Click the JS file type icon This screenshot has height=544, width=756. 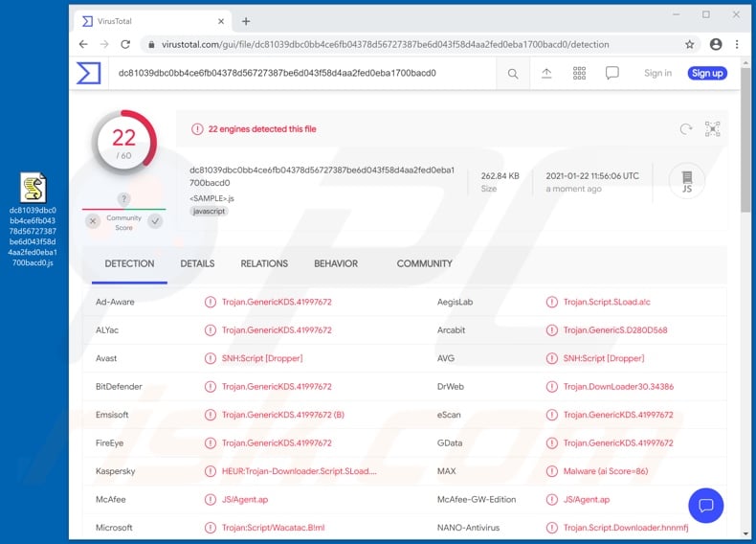(x=687, y=182)
